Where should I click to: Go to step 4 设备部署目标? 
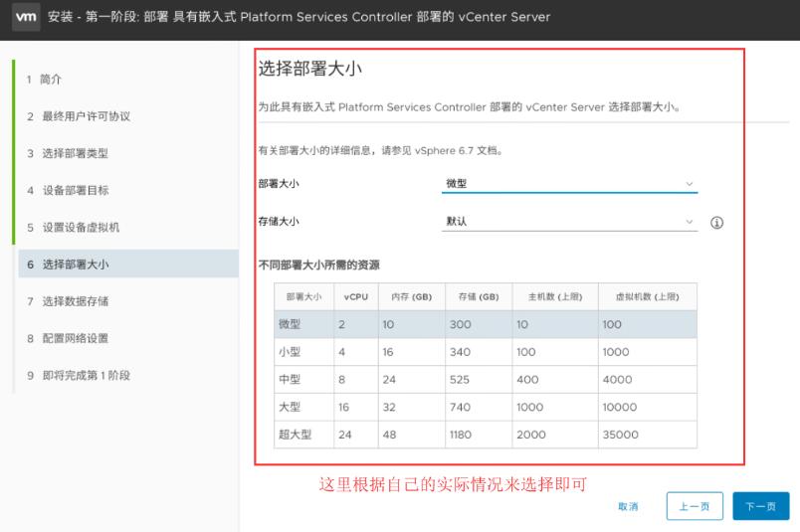68,190
